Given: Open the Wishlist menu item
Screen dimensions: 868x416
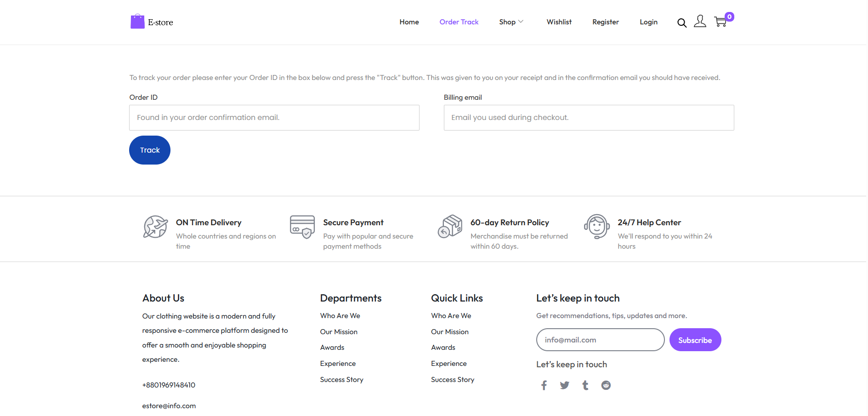Looking at the screenshot, I should click(x=559, y=22).
